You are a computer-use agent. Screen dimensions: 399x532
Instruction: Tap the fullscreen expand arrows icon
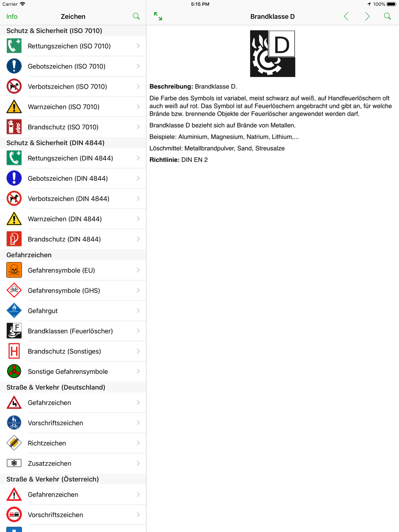click(158, 16)
